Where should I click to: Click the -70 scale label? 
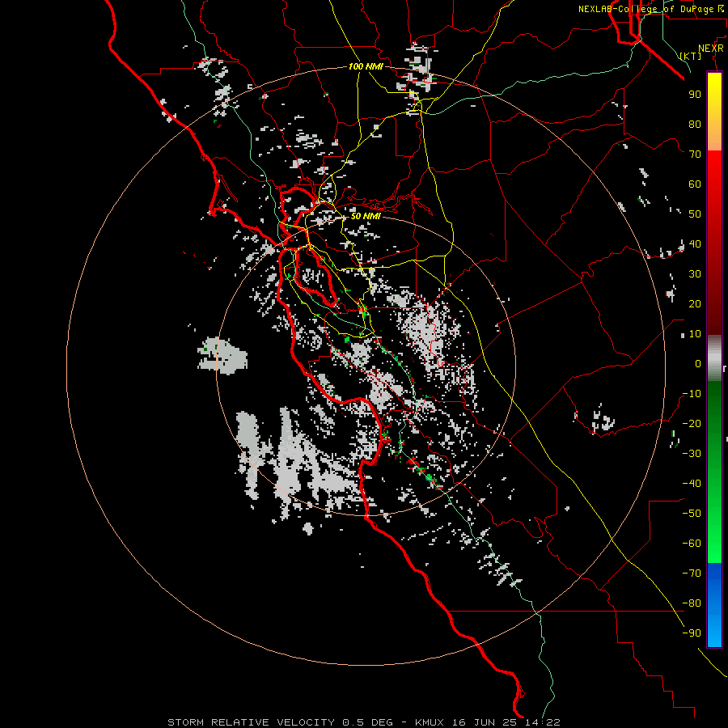pyautogui.click(x=692, y=574)
